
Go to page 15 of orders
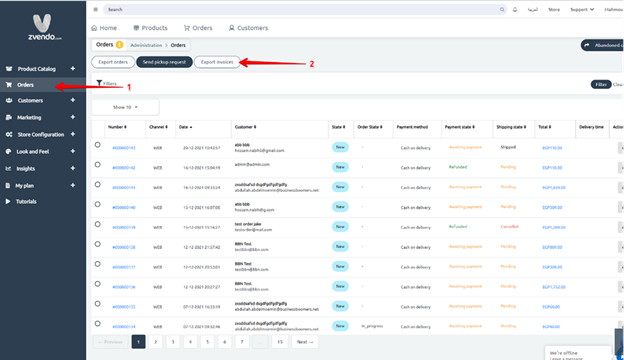pos(280,342)
